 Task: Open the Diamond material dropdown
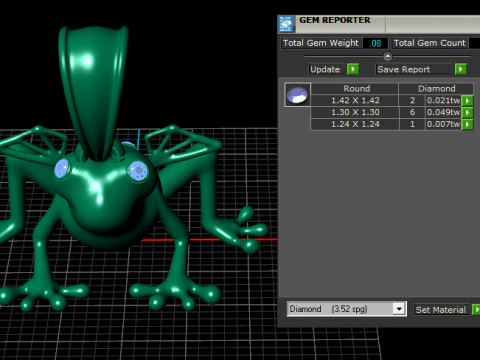click(399, 309)
